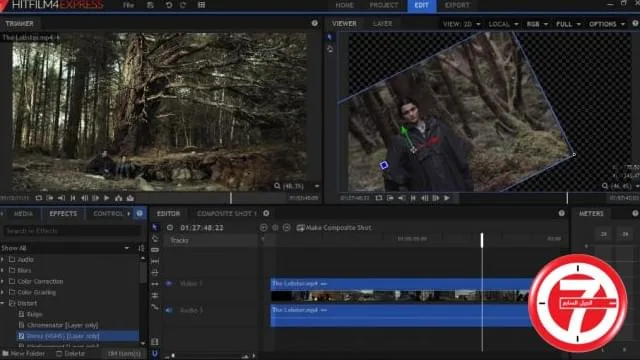Step forward one frame in the Trimmer
This screenshot has height=360, width=640.
click(x=96, y=198)
